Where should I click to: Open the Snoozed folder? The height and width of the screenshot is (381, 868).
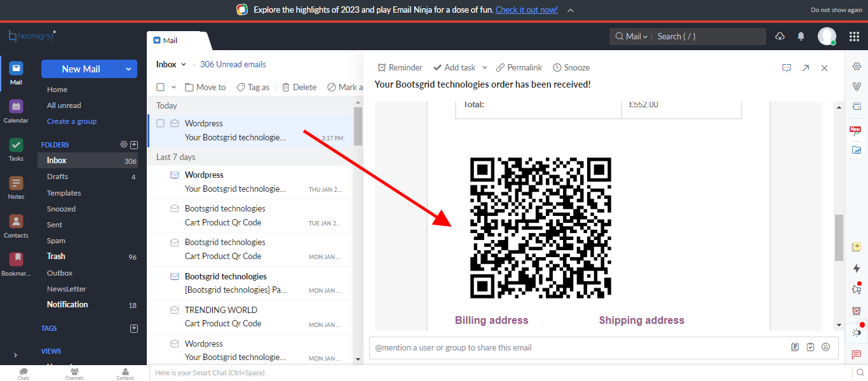88,209
